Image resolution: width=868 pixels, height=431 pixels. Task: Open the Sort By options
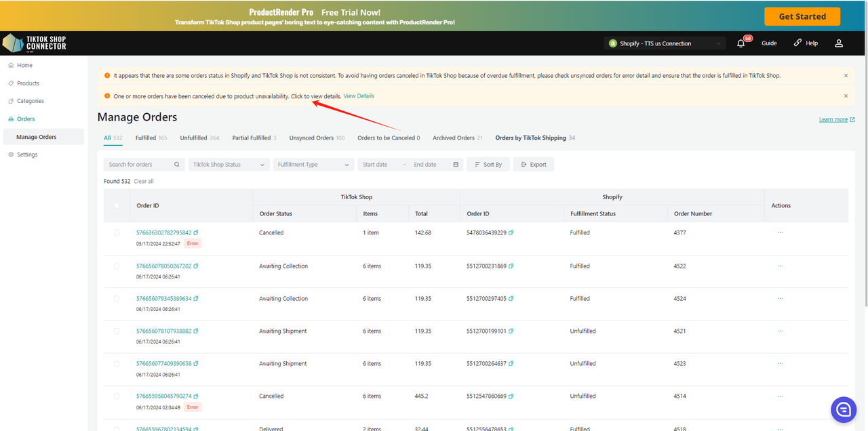click(x=488, y=165)
